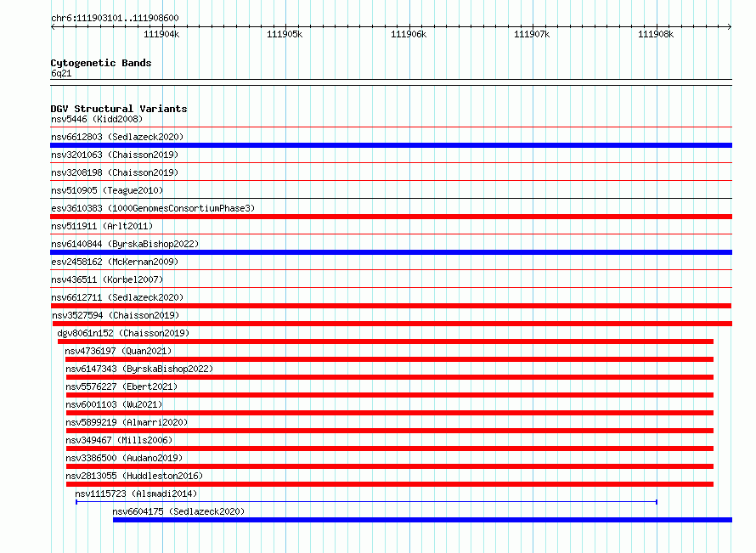Open the nsv3201063 (Chaisson2019) variant link
The height and width of the screenshot is (553, 756).
coord(115,155)
